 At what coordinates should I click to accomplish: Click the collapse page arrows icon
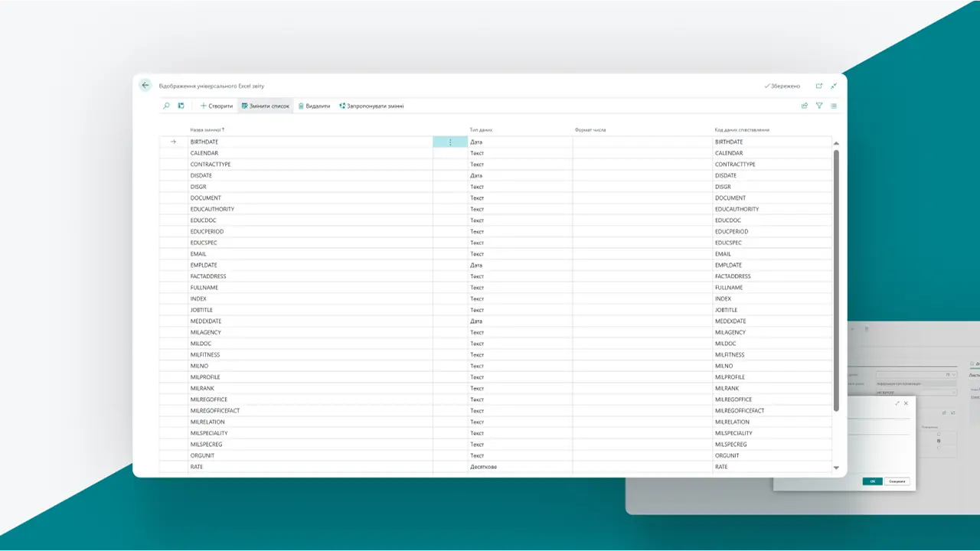click(x=834, y=86)
